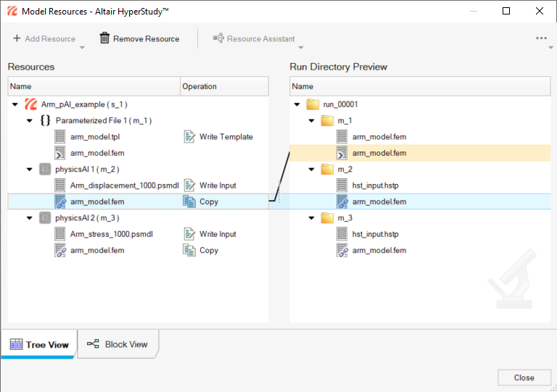Select Arm_stress_1000.psmdl in Resources tree
The height and width of the screenshot is (392, 557).
click(111, 234)
